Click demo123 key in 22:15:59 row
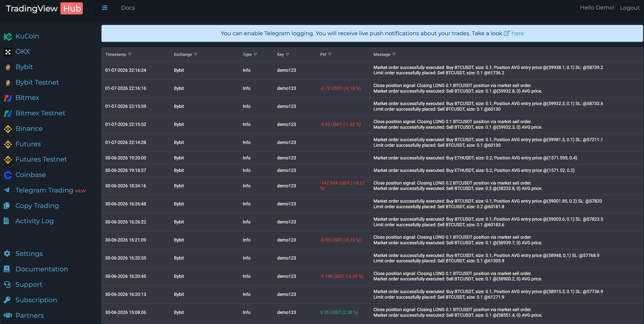This screenshot has height=324, width=644. point(286,106)
